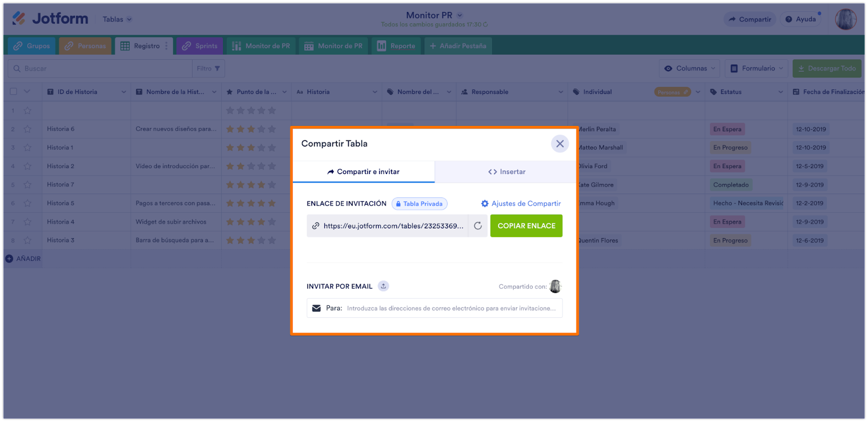Click the invitation link URL field
Screen dimensions: 868x422
pos(387,226)
